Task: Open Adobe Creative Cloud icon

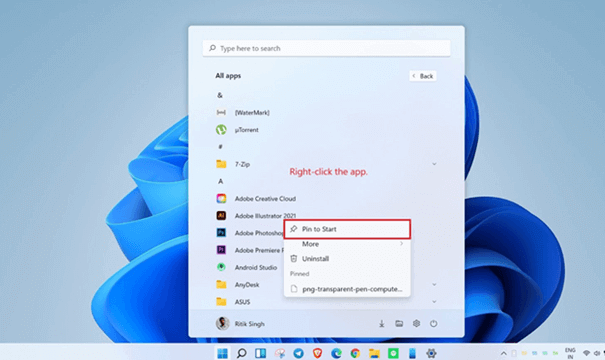Action: coord(221,198)
